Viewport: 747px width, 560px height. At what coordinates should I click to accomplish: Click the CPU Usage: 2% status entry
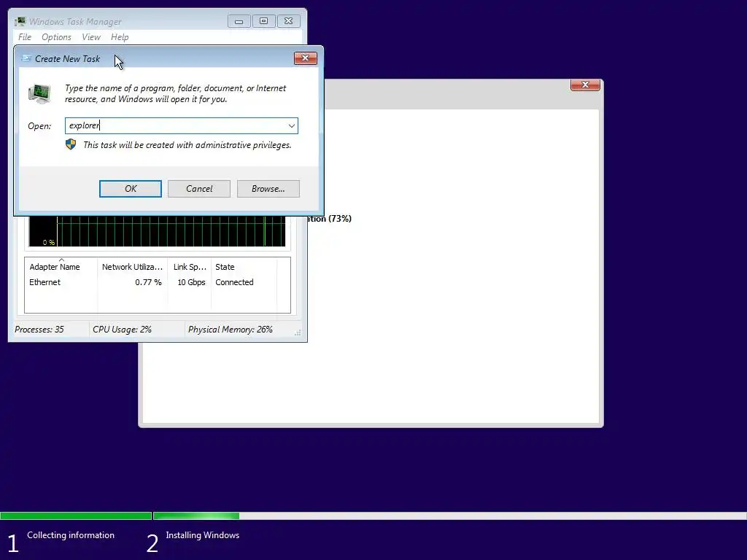[122, 330]
